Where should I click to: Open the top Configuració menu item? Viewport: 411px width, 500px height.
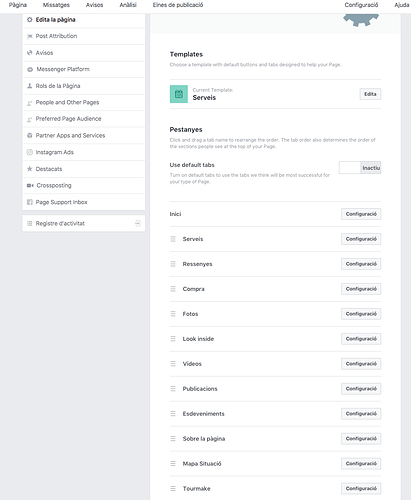pos(361,5)
